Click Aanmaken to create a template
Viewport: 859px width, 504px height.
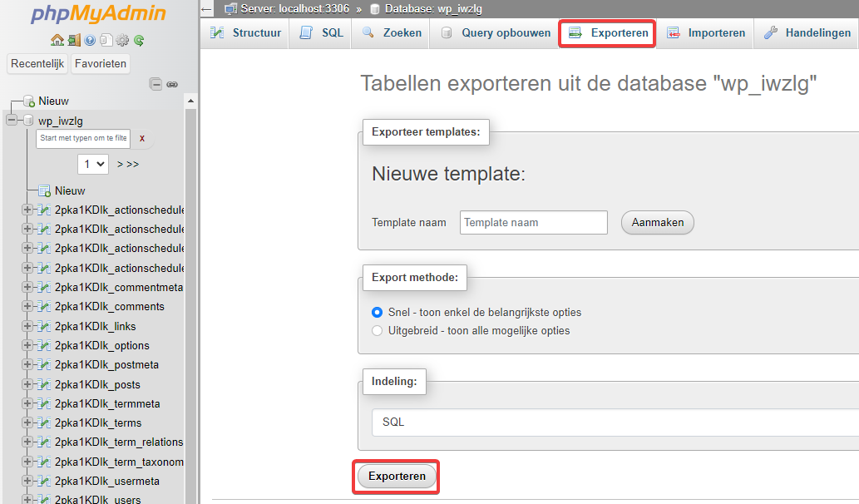click(x=657, y=222)
